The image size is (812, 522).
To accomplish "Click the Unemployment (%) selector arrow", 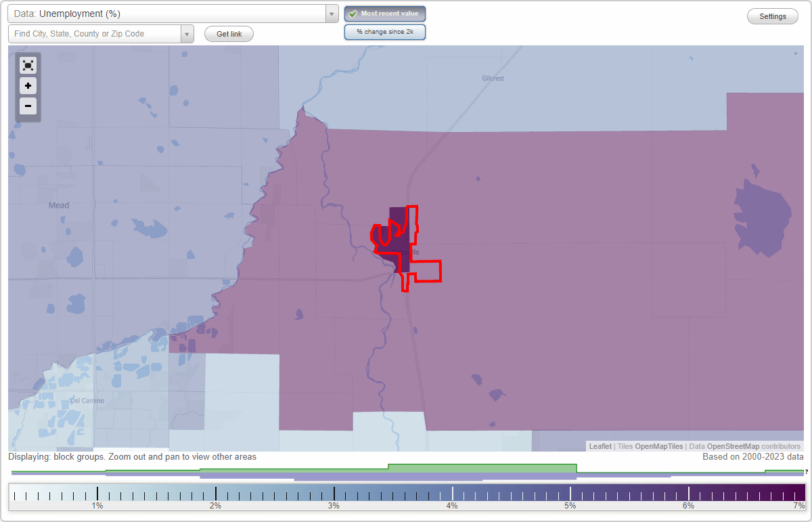I will pyautogui.click(x=331, y=14).
